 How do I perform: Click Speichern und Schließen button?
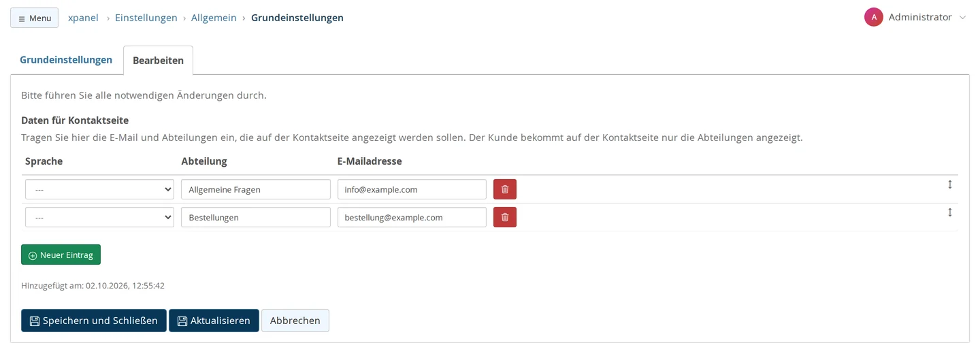(x=94, y=321)
